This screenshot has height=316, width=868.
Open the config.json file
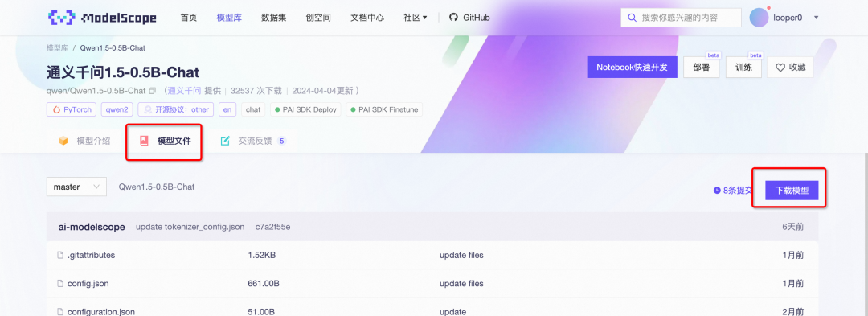point(88,284)
